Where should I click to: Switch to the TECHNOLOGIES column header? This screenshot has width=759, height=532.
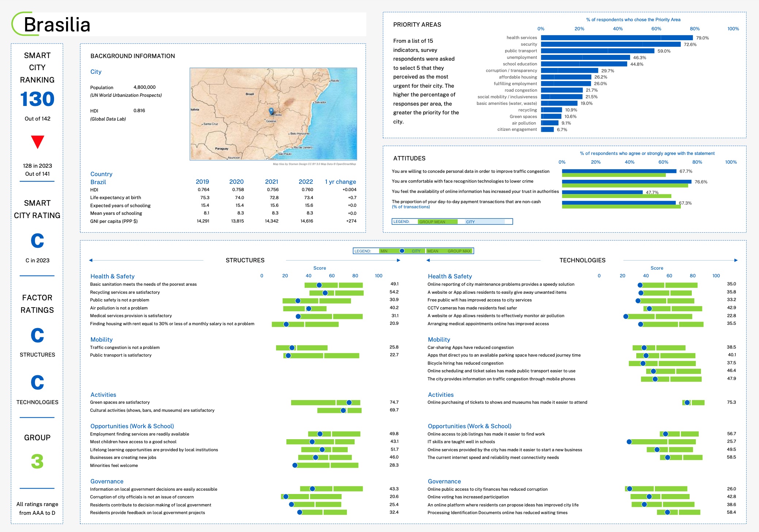(583, 260)
